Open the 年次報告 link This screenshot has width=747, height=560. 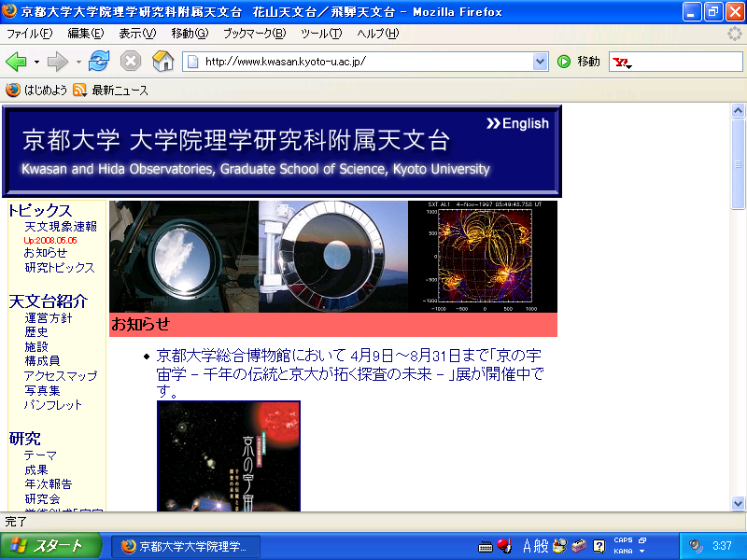(x=49, y=484)
